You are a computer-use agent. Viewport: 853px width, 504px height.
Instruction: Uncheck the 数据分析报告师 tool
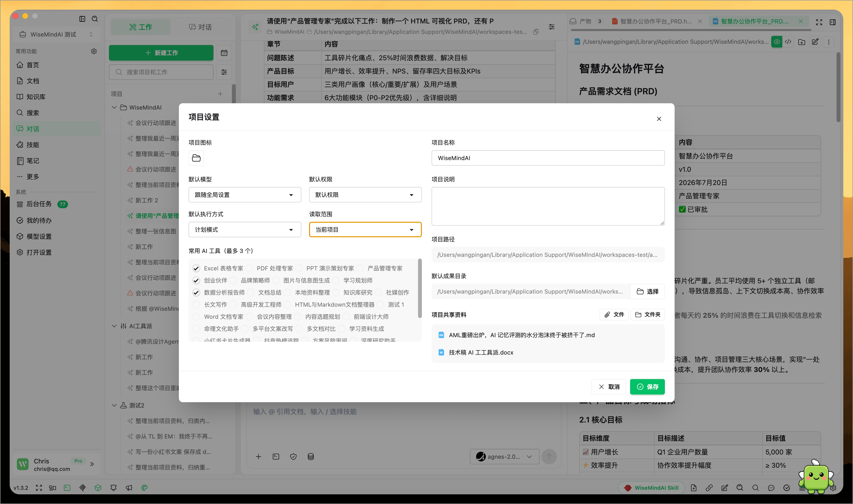point(196,292)
